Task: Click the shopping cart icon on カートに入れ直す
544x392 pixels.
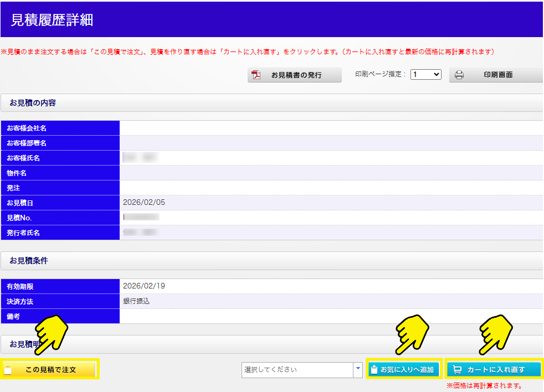Action: (458, 369)
